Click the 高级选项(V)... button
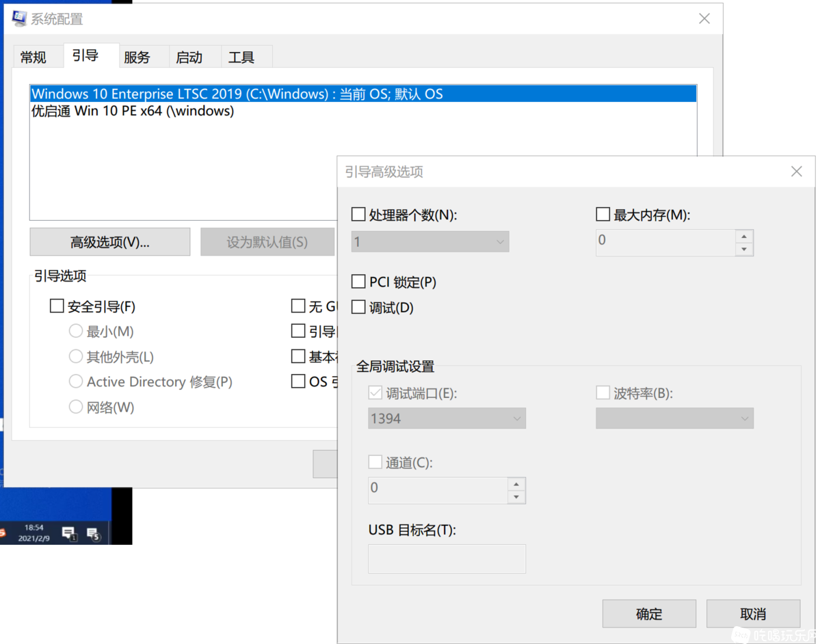Viewport: 820px width, 644px height. pyautogui.click(x=110, y=241)
